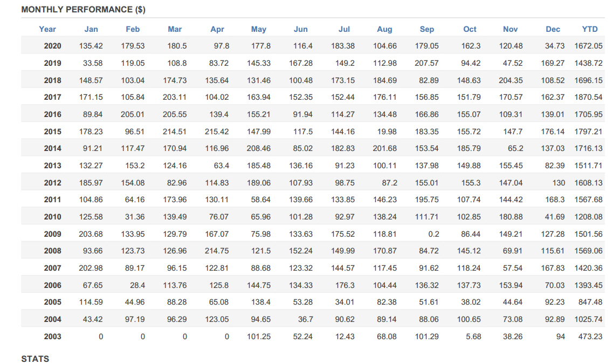This screenshot has height=364, width=613.
Task: Select the 2009 September value 0.2
Action: (433, 234)
